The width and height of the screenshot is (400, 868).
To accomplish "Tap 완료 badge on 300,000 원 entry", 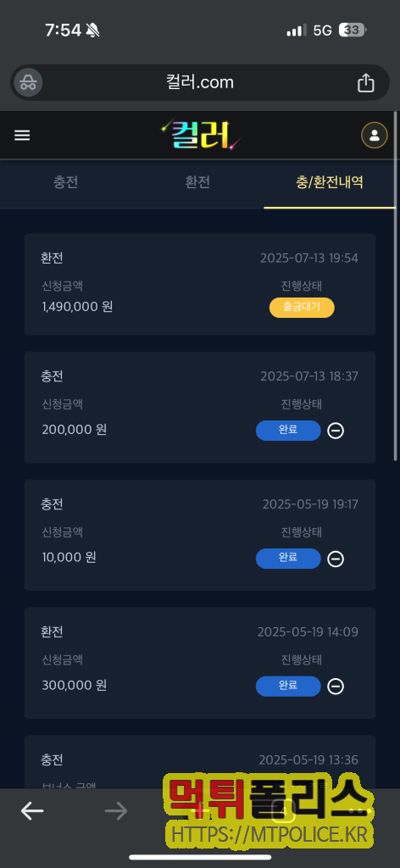I will [288, 687].
